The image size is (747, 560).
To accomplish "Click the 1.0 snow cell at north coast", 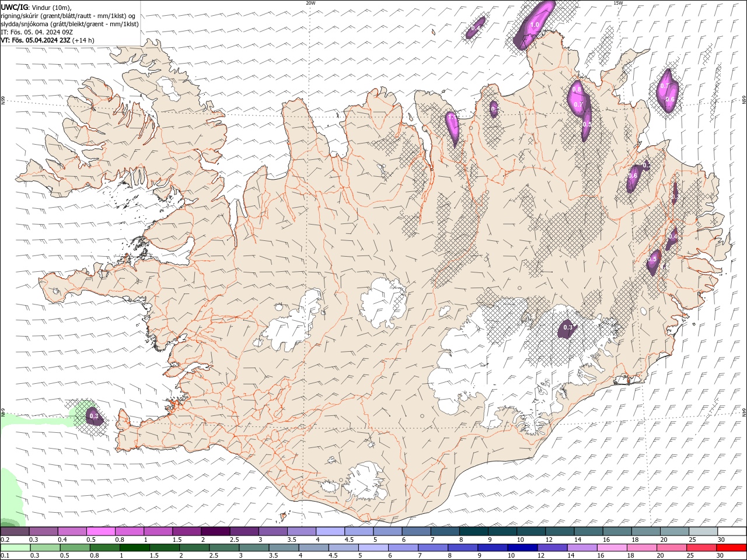I will point(535,25).
